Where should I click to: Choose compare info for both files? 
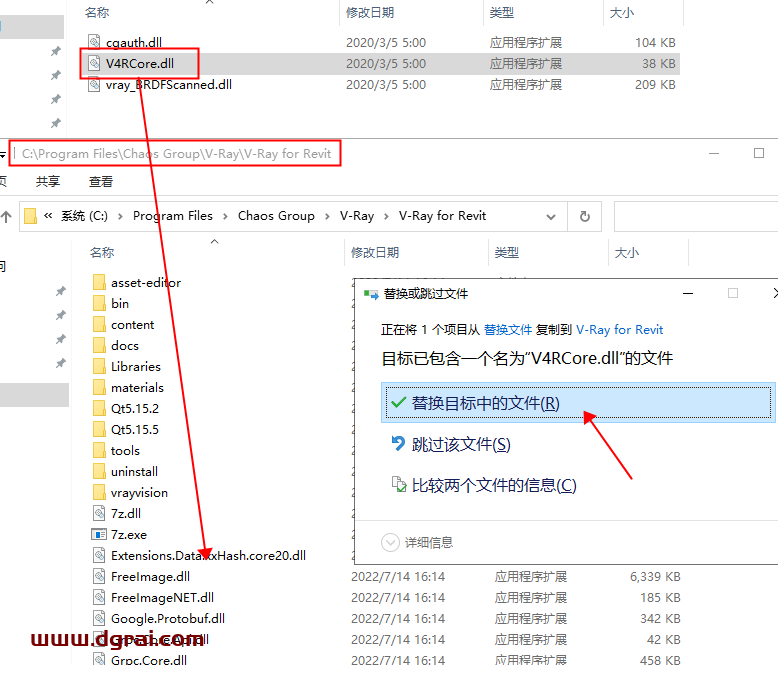tap(494, 485)
